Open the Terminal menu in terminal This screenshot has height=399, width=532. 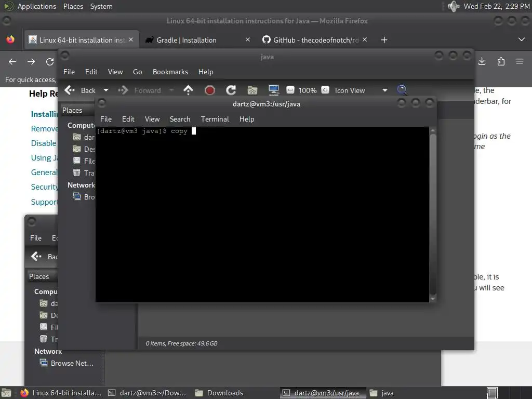coord(215,119)
